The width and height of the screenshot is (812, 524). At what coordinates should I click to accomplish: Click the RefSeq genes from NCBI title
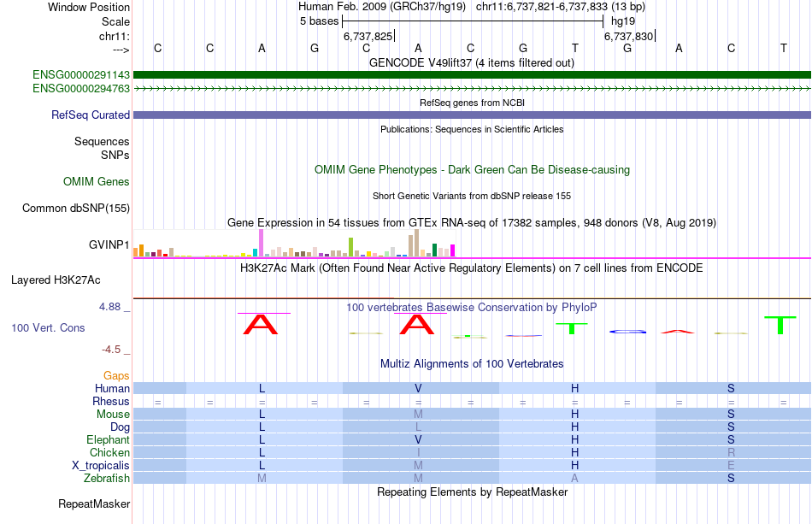click(x=472, y=103)
